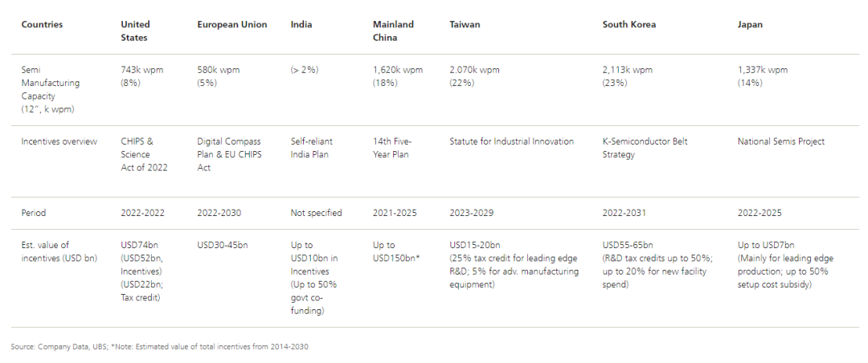Image resolution: width=868 pixels, height=363 pixels.
Task: Click the 'United States' column header
Action: pyautogui.click(x=135, y=31)
